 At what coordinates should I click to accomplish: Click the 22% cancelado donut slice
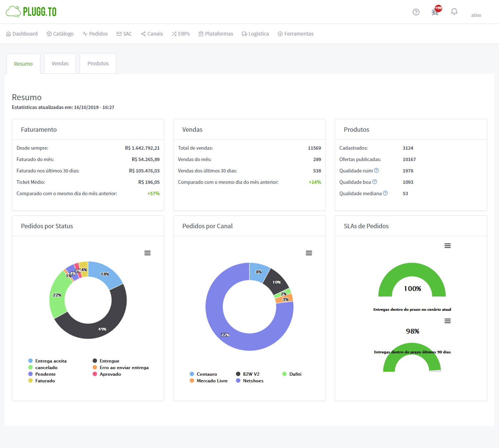pos(58,295)
